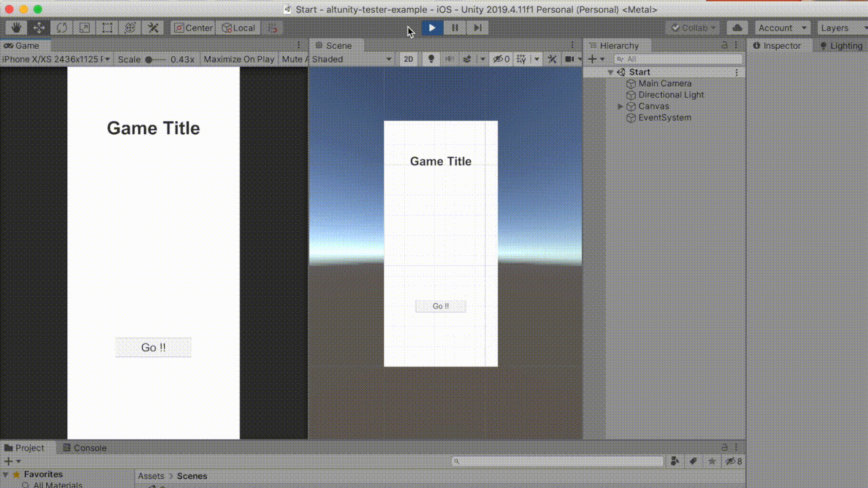The height and width of the screenshot is (488, 868).
Task: Collapse the Start scene
Action: click(610, 72)
